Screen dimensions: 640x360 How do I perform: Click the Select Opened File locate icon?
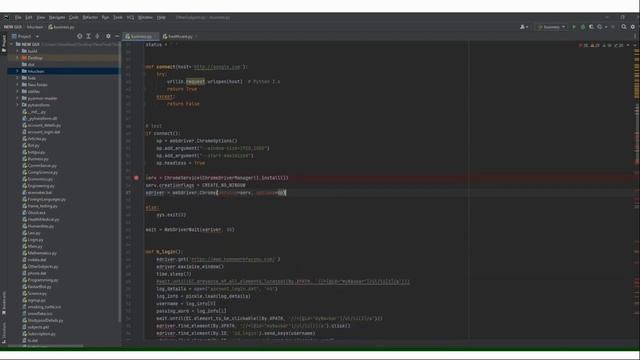[80, 36]
